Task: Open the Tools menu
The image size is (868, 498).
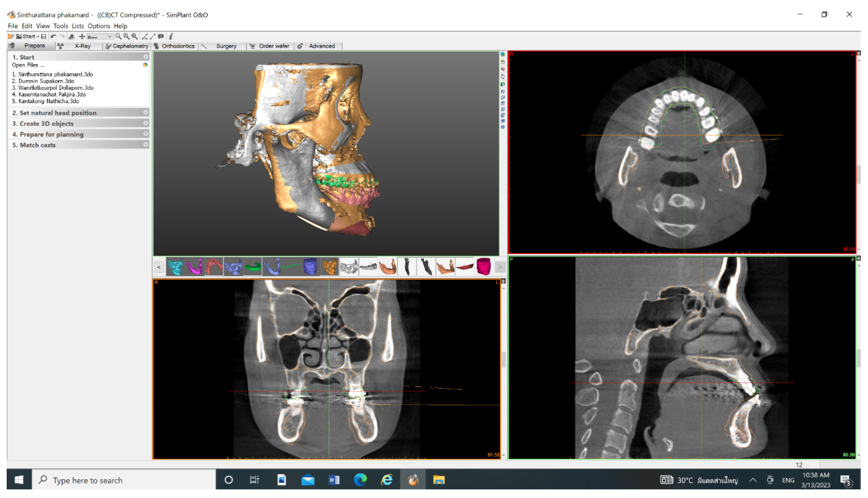Action: (61, 26)
